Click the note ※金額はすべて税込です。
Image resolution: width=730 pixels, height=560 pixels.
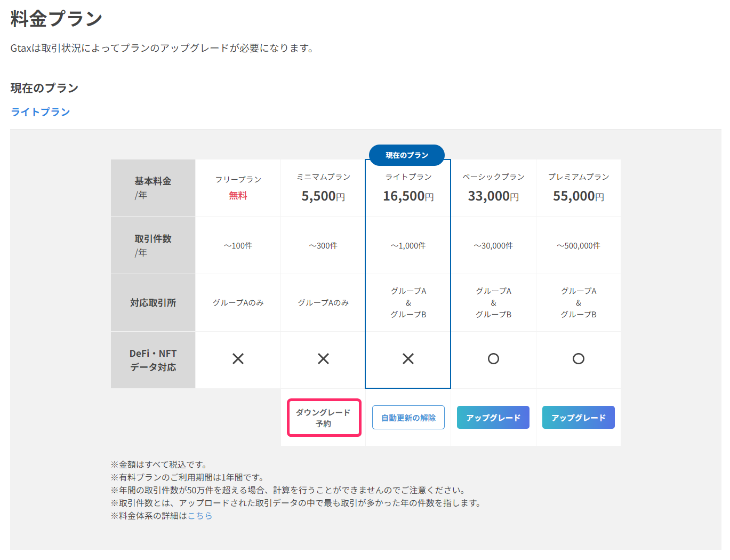(159, 465)
